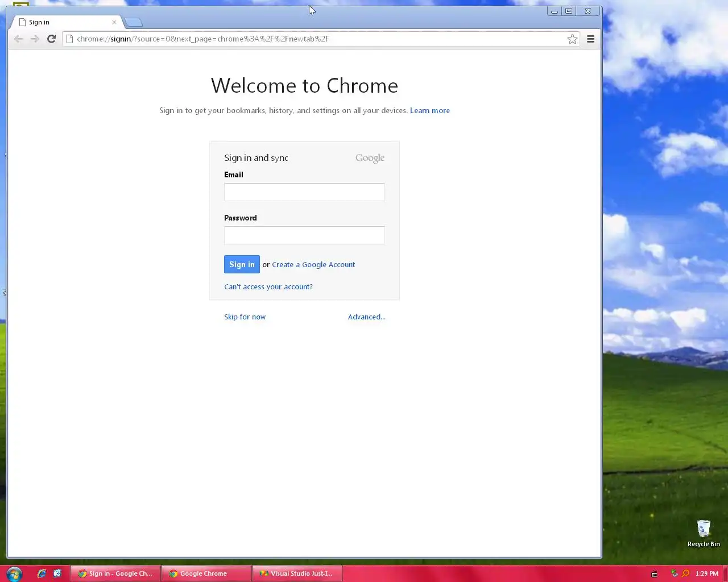Screen dimensions: 728x582
Task: Maximize the Chrome window
Action: 569,11
